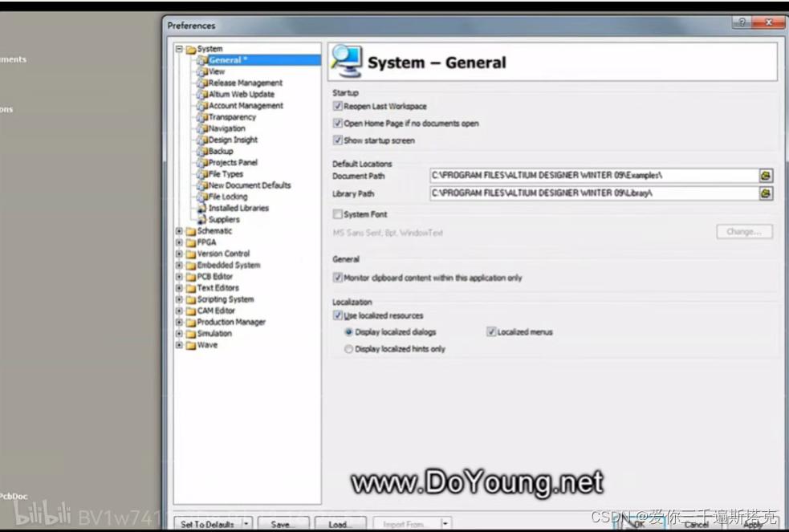Click the Suppliers page icon
This screenshot has width=789, height=532.
click(x=201, y=220)
